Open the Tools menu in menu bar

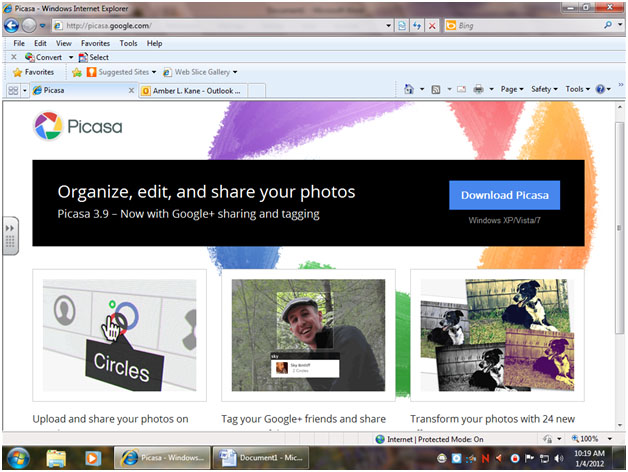(128, 43)
